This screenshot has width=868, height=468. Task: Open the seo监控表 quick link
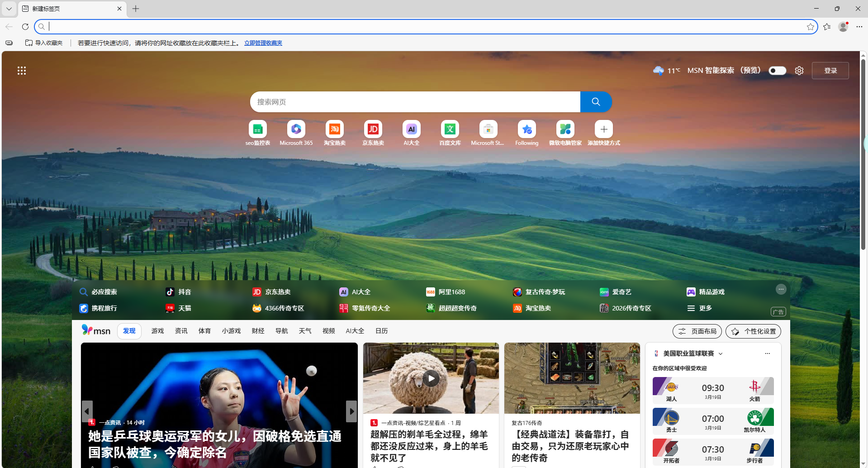pos(257,132)
